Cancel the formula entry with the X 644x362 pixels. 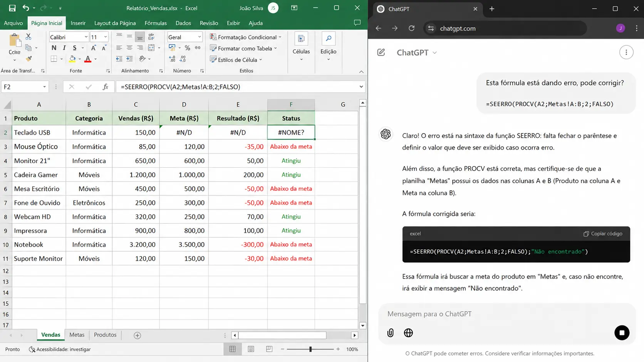click(x=72, y=87)
